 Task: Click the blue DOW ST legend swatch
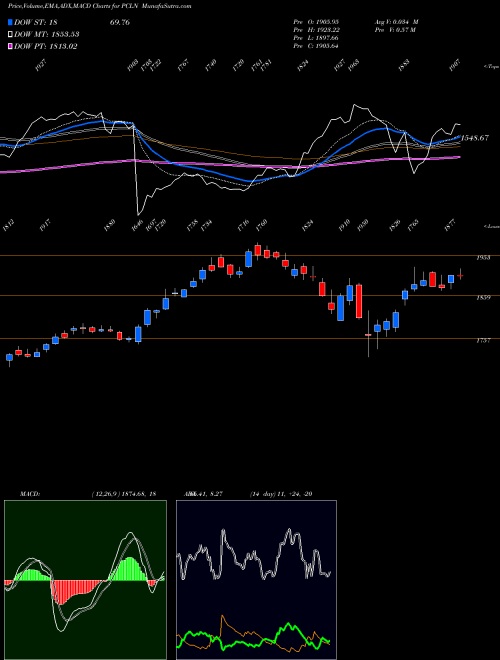11,22
